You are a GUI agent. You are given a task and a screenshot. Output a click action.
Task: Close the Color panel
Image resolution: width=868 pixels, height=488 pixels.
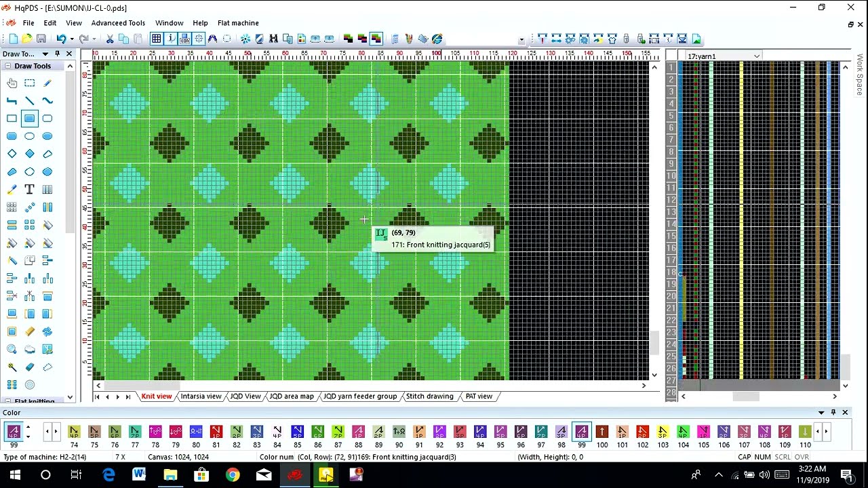click(845, 412)
